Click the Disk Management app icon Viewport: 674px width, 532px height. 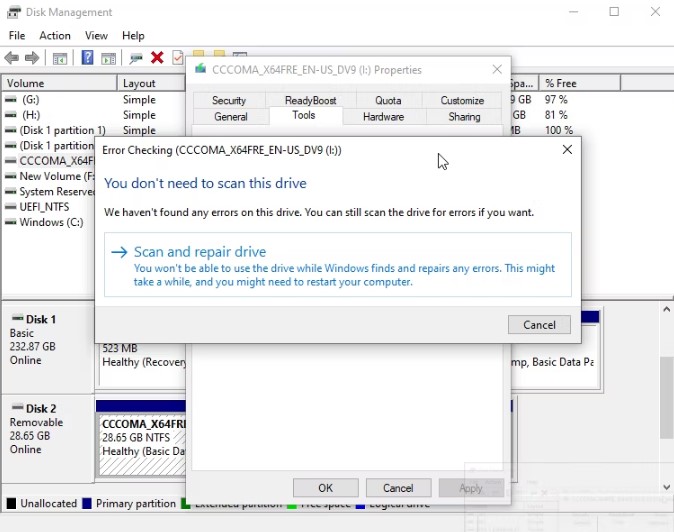(x=13, y=12)
